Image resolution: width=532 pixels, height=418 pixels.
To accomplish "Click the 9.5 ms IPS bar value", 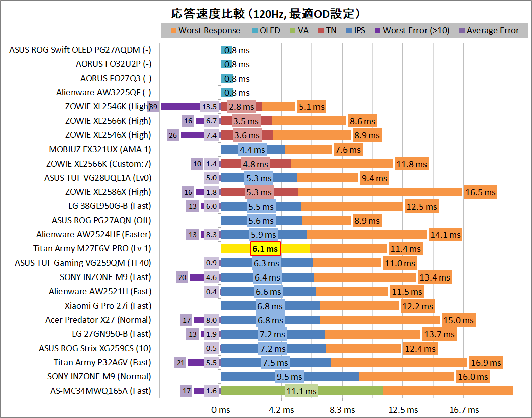I will [x=289, y=377].
